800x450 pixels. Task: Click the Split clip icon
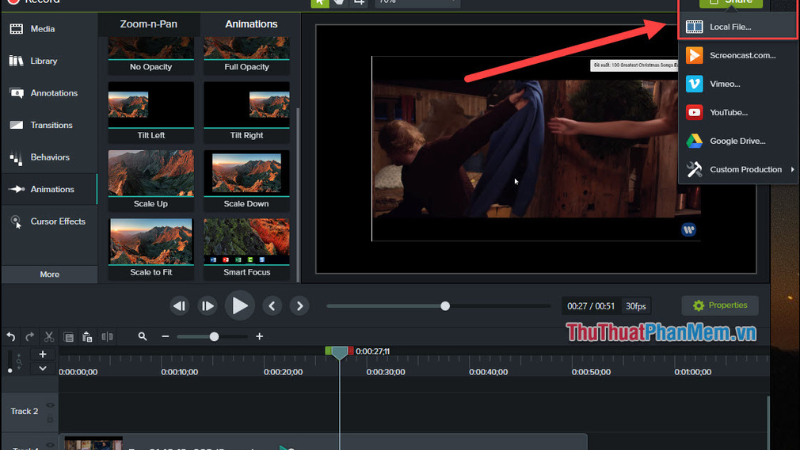(107, 337)
